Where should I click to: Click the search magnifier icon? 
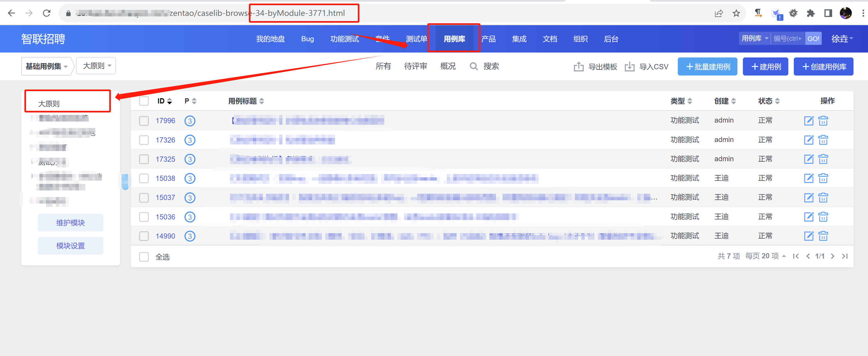pyautogui.click(x=474, y=66)
